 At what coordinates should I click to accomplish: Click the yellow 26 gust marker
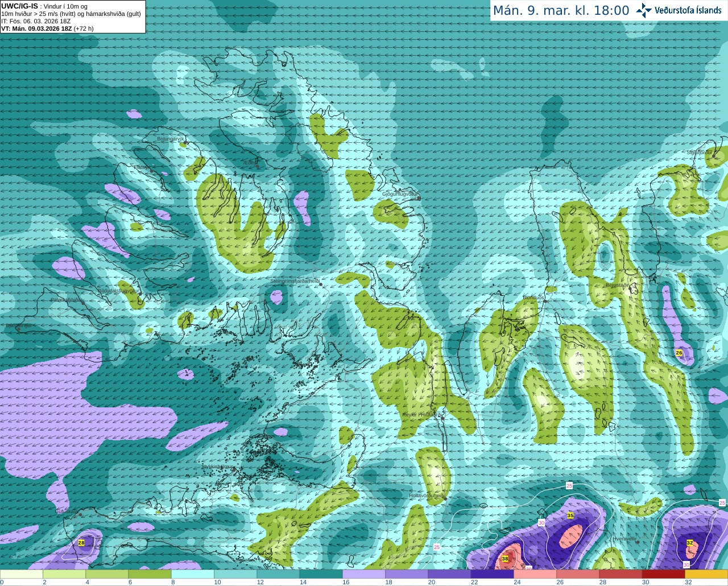679,353
